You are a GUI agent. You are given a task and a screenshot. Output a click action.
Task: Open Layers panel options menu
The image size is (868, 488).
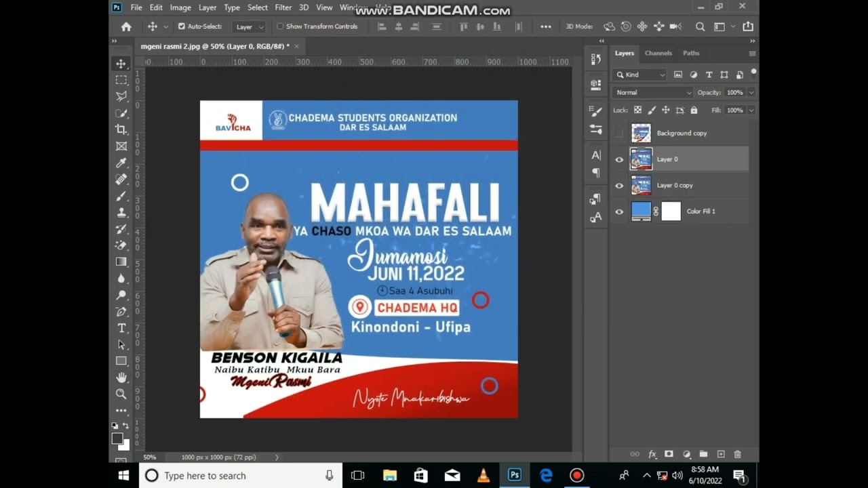click(752, 53)
